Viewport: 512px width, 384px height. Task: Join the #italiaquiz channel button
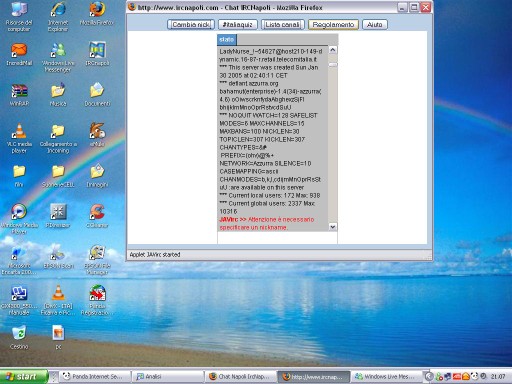(x=238, y=25)
